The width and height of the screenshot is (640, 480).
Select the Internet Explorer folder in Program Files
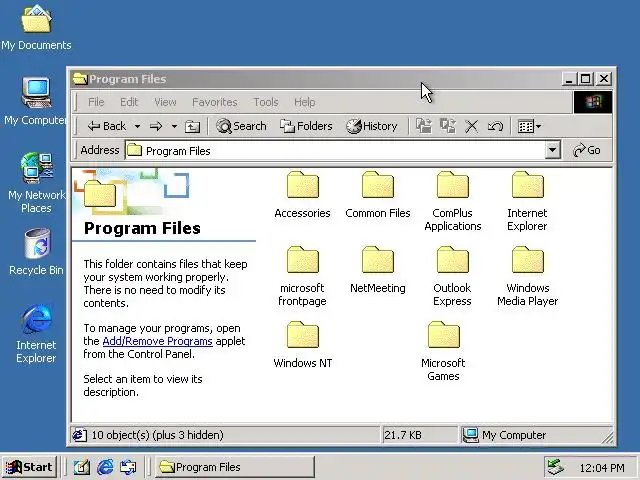click(x=527, y=201)
